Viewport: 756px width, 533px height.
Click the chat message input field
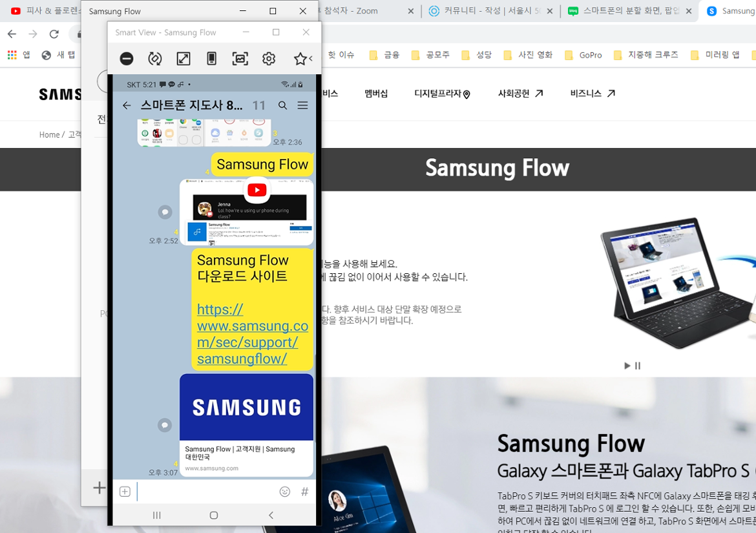206,492
